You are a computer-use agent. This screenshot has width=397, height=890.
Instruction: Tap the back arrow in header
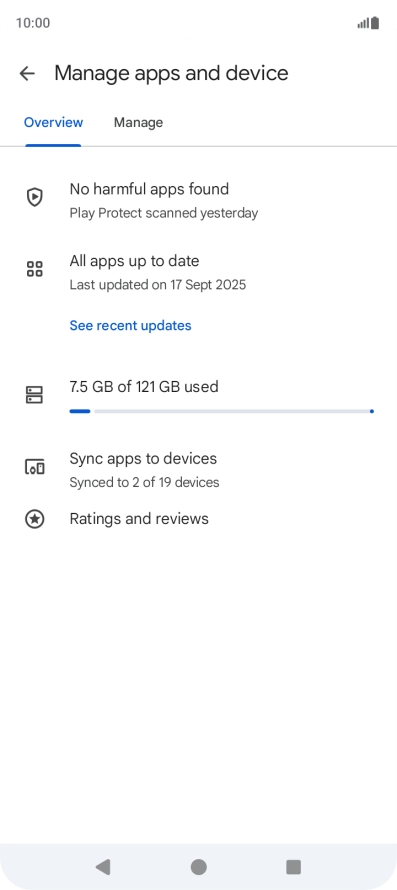click(27, 73)
